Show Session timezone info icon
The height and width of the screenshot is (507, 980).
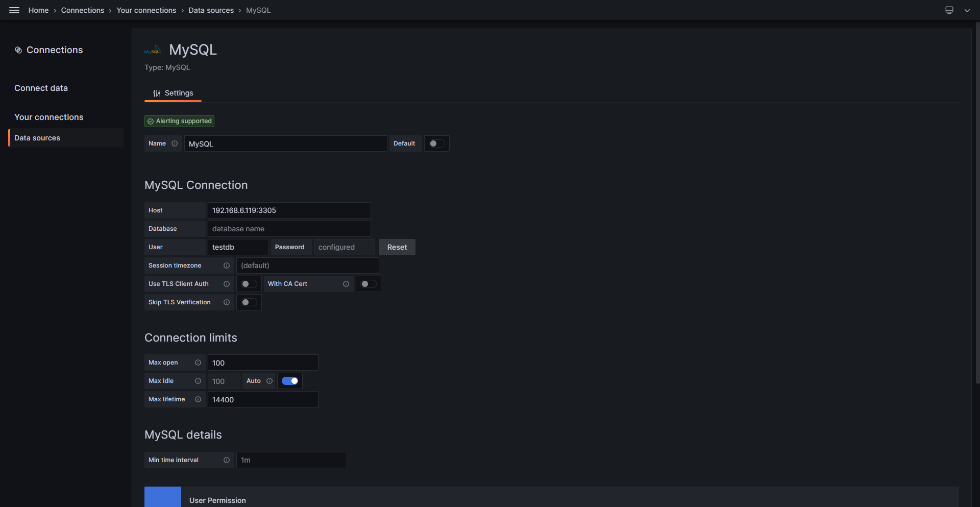[x=227, y=265]
